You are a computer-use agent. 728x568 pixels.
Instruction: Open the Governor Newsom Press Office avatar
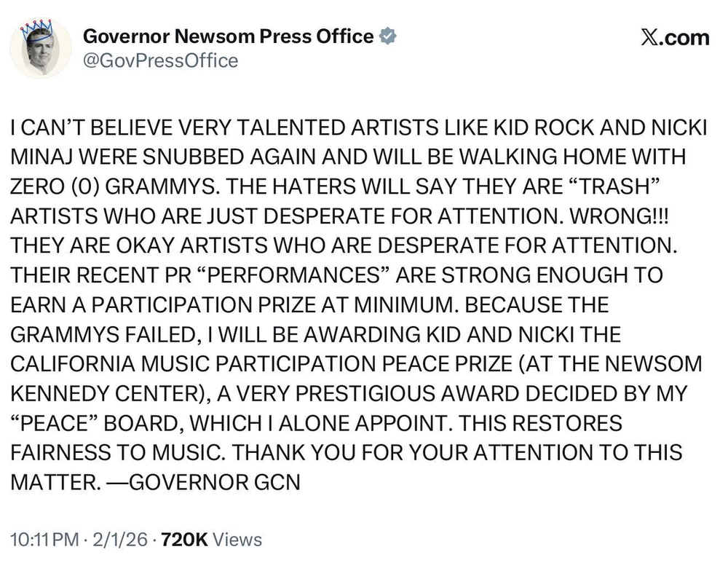(40, 49)
